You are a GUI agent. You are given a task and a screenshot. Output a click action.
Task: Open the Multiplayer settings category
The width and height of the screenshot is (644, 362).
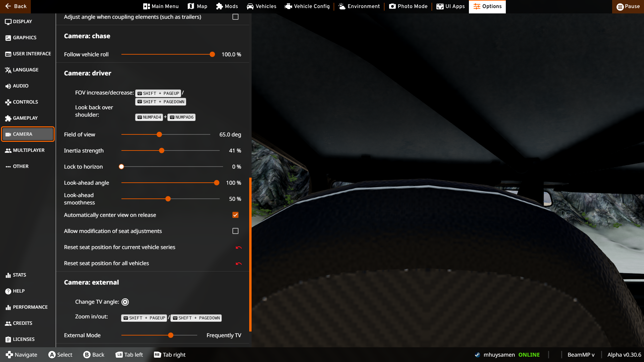click(29, 150)
